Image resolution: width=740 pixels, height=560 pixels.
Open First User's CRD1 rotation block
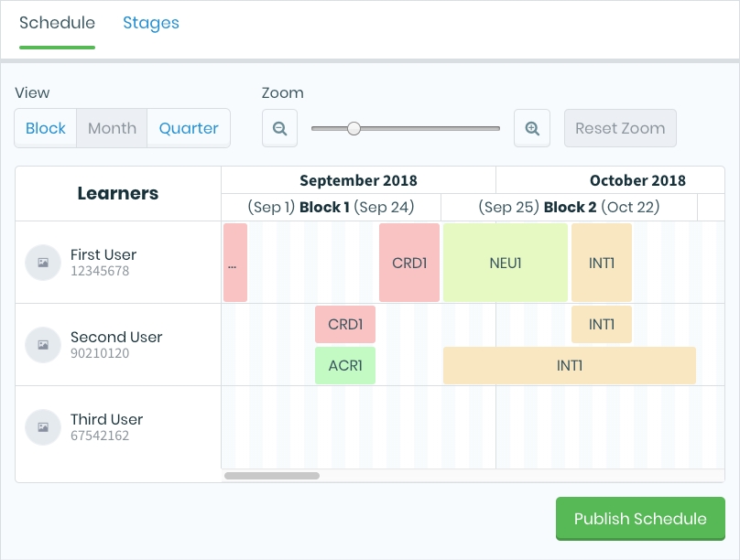pos(409,263)
